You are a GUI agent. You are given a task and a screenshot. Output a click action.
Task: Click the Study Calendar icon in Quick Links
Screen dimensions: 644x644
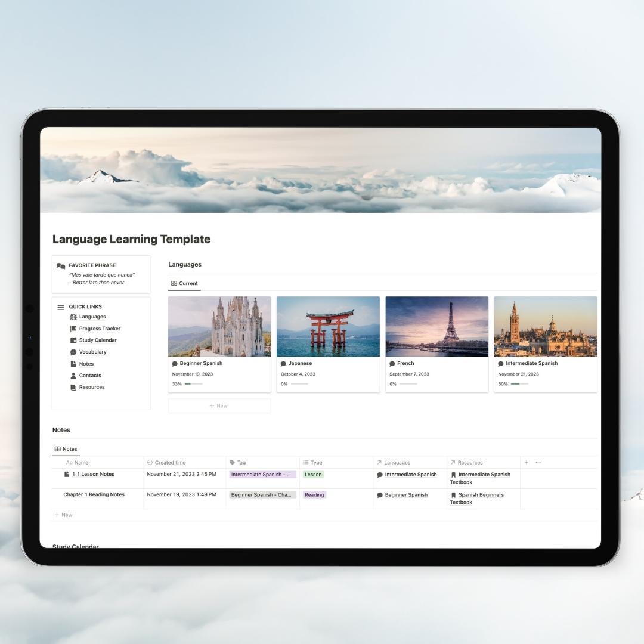click(x=73, y=340)
